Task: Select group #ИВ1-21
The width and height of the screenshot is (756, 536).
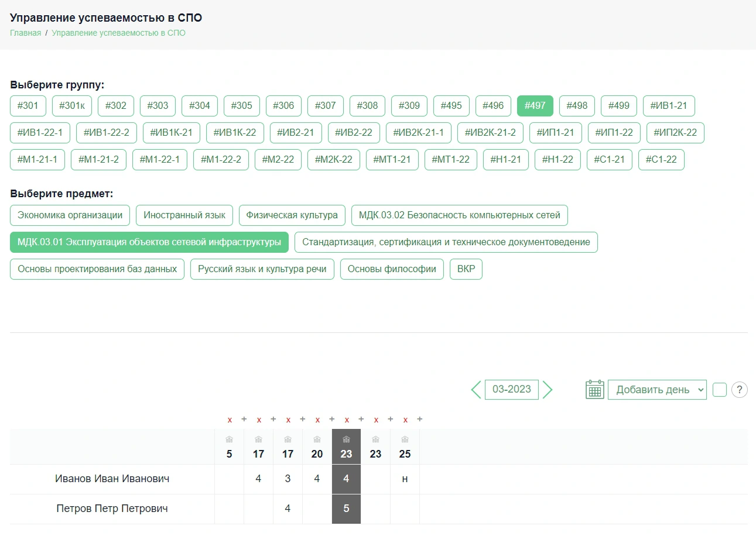Action: click(x=669, y=106)
